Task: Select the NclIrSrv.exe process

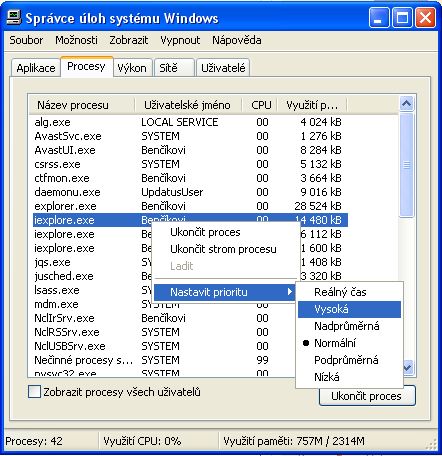Action: point(64,318)
